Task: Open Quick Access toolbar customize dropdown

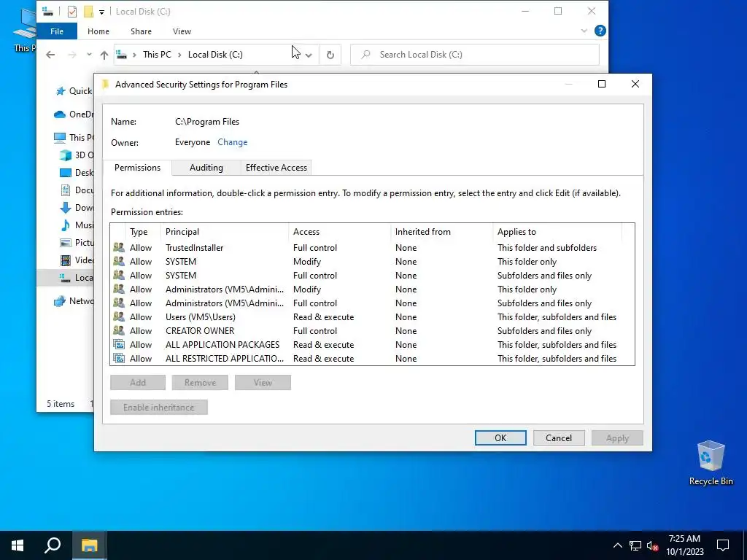Action: [101, 12]
